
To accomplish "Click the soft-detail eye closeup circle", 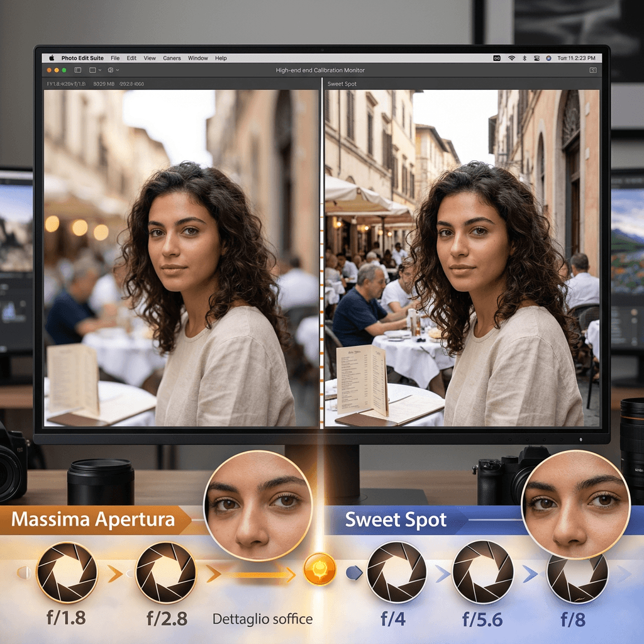I will (258, 505).
